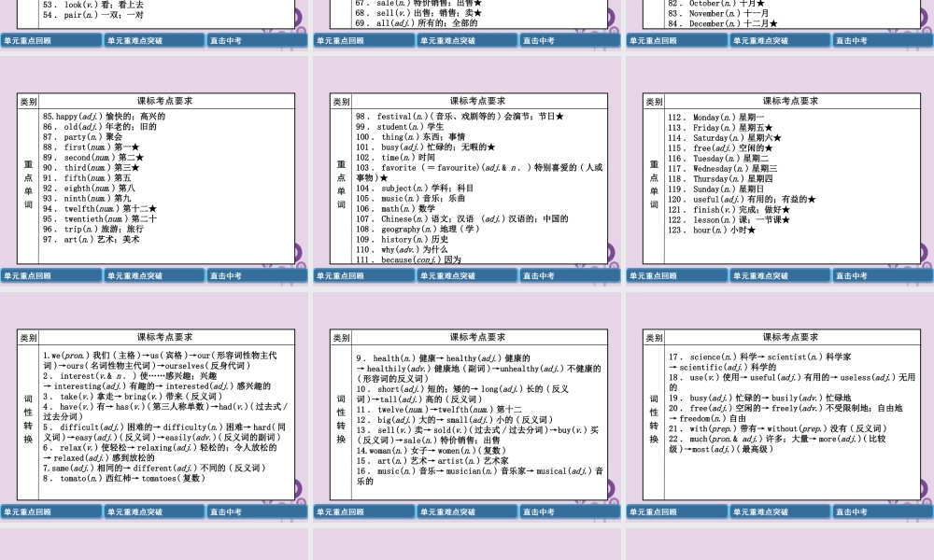The width and height of the screenshot is (934, 560).
Task: Select line '54. pair(n.) 一双; 一对'
Action: tap(93, 15)
